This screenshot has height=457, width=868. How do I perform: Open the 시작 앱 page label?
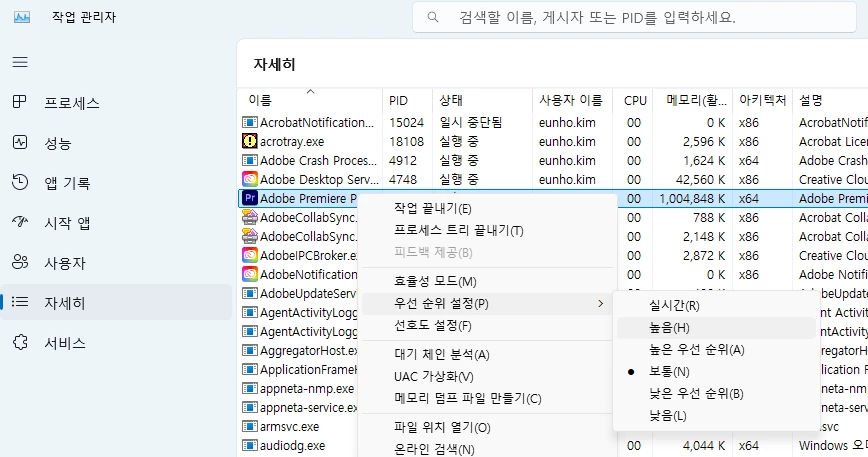(x=67, y=223)
